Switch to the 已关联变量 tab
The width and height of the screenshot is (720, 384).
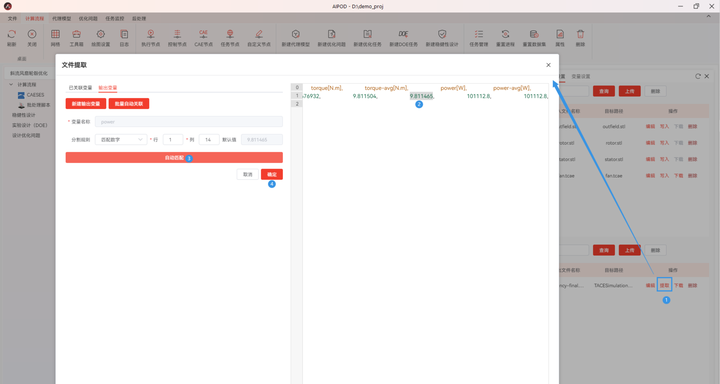80,88
